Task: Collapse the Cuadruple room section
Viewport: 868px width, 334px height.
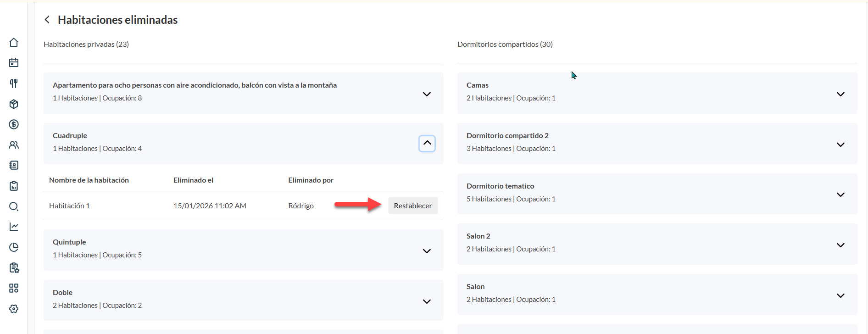Action: tap(427, 143)
